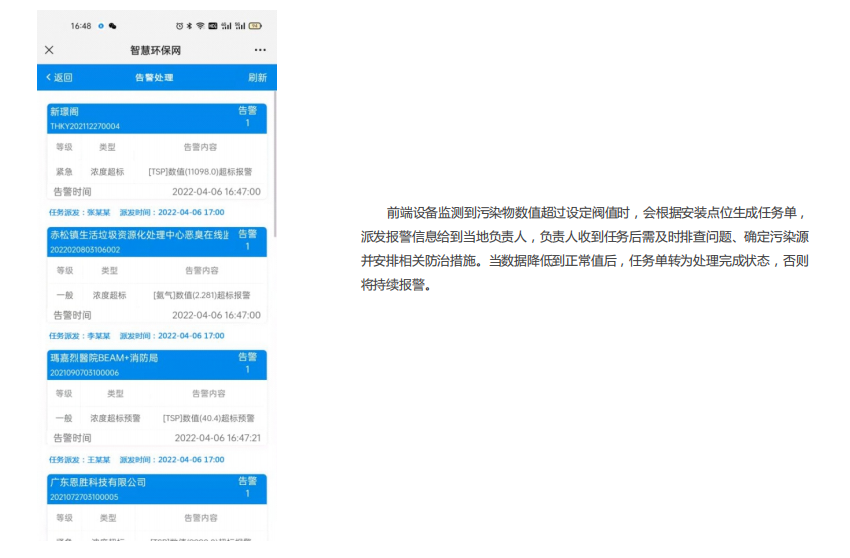Click alert time 2022-04-06 16:47:21
The image size is (850, 558).
(x=217, y=438)
